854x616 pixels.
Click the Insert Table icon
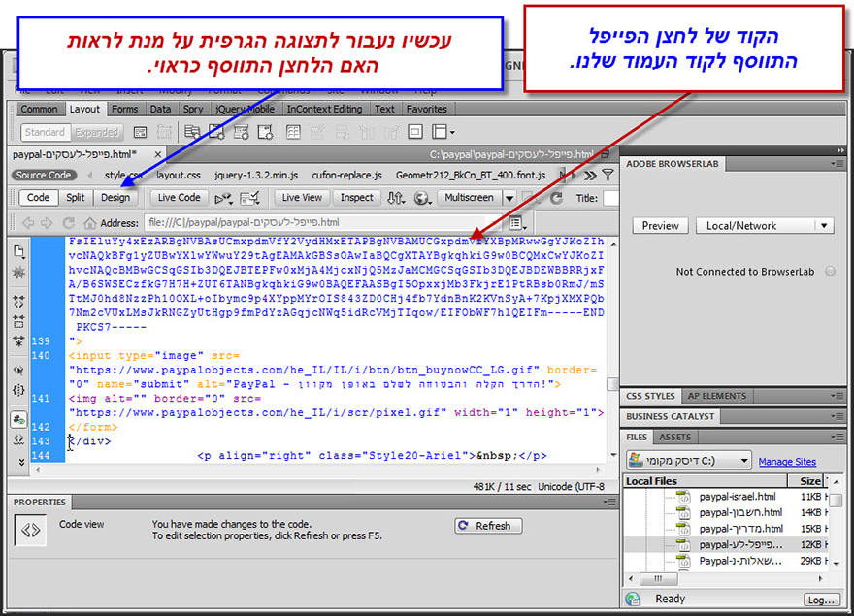click(x=293, y=132)
